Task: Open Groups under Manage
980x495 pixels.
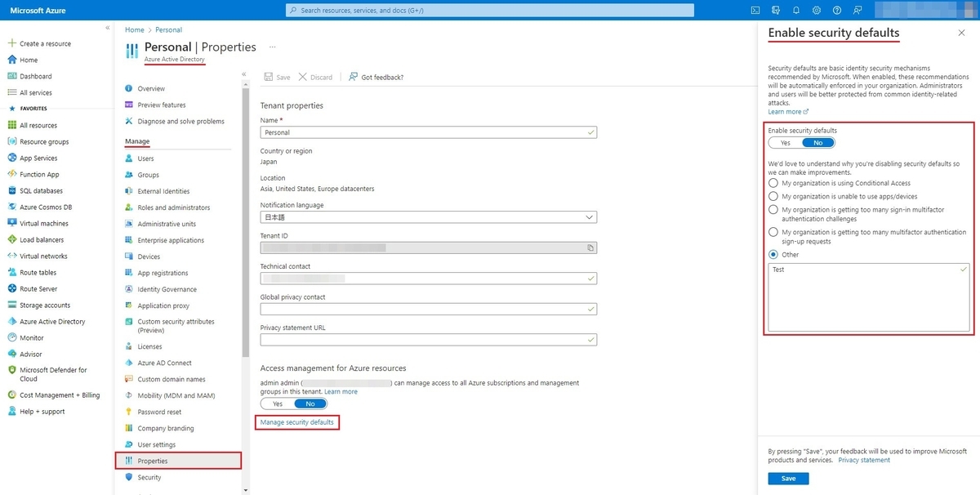Action: coord(148,175)
